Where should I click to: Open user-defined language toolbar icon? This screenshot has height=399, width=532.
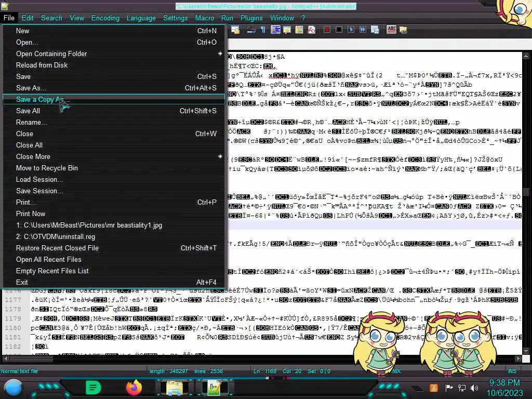(287, 30)
